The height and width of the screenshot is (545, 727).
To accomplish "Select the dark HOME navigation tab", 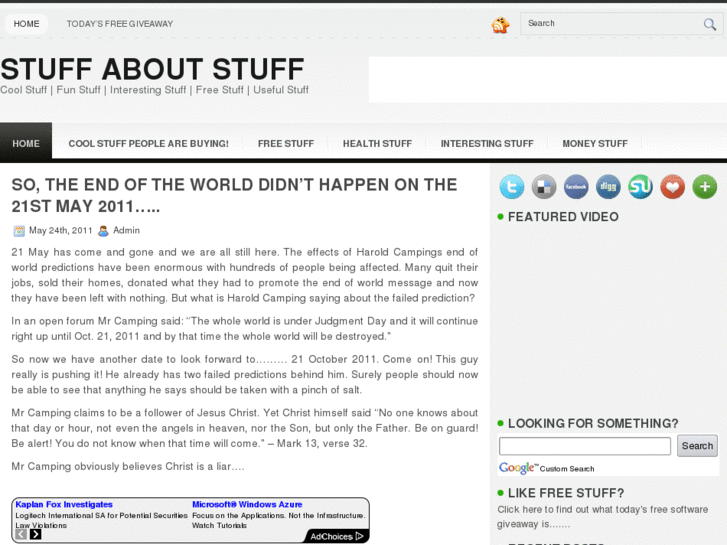I will (26, 143).
